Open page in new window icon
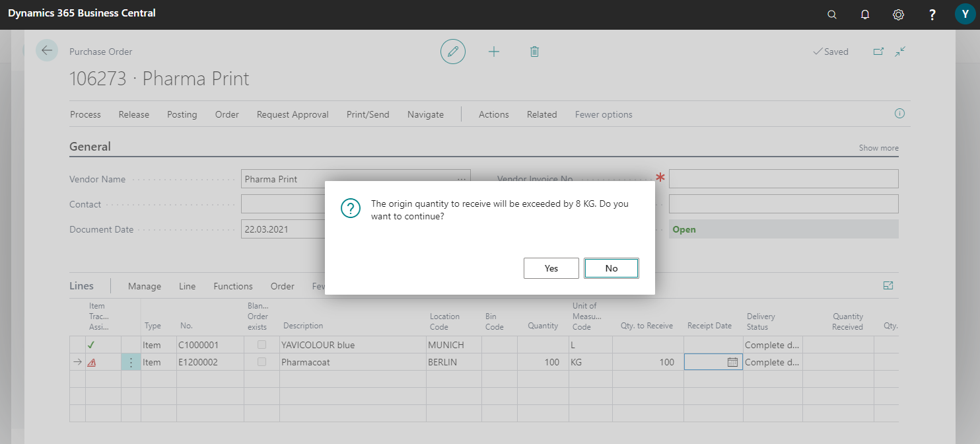The image size is (980, 444). coord(878,51)
